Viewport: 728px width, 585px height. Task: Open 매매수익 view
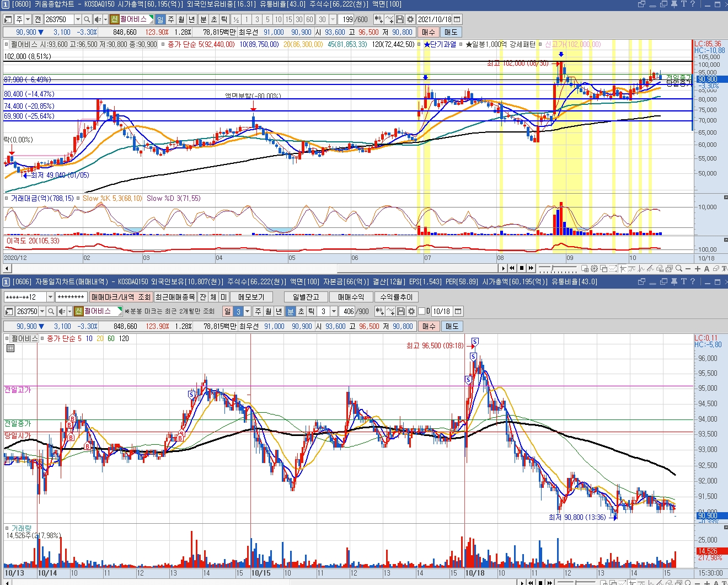(351, 297)
